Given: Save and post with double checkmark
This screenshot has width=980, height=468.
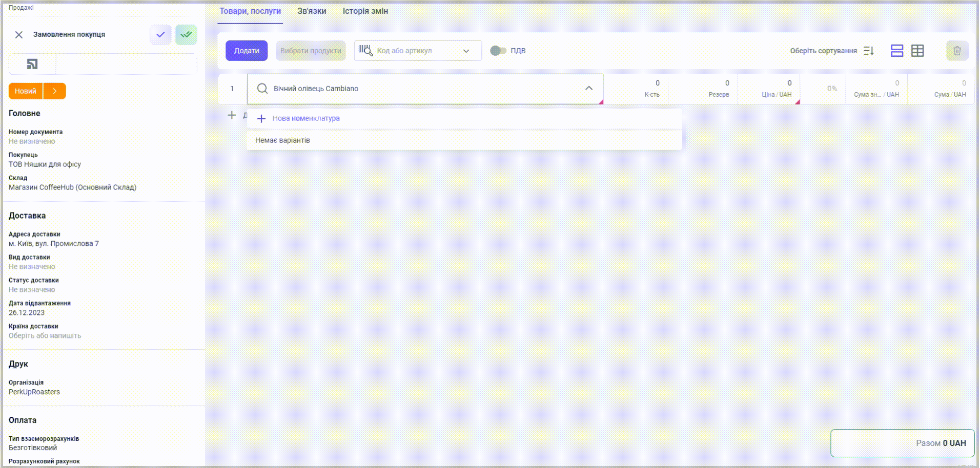Looking at the screenshot, I should (x=186, y=35).
